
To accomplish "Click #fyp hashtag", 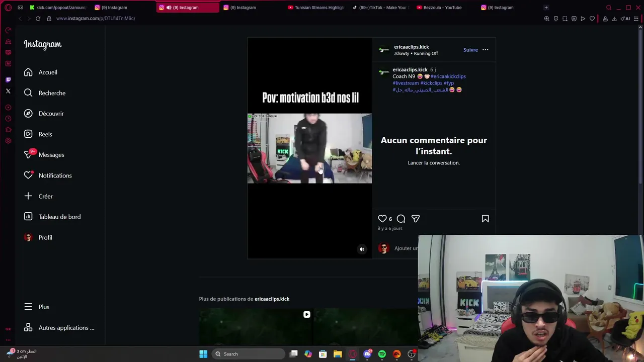I will [x=449, y=83].
